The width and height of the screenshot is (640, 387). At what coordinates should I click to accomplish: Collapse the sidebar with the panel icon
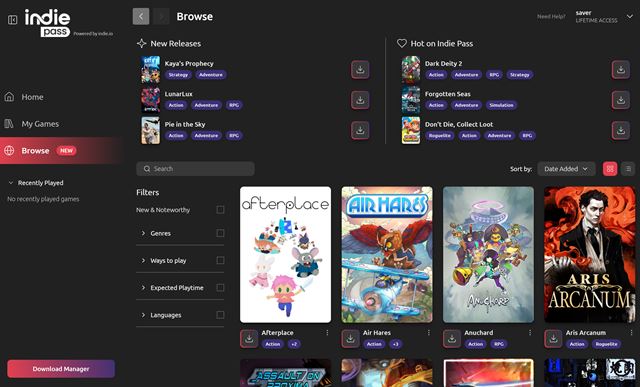(13, 20)
